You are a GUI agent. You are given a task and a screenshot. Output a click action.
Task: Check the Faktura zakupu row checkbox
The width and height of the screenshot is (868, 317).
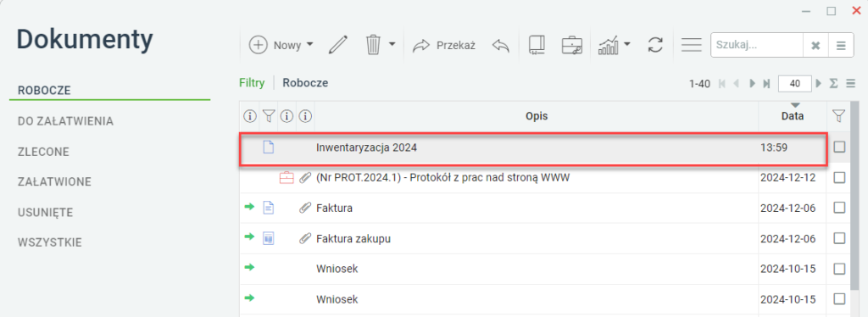pyautogui.click(x=840, y=238)
